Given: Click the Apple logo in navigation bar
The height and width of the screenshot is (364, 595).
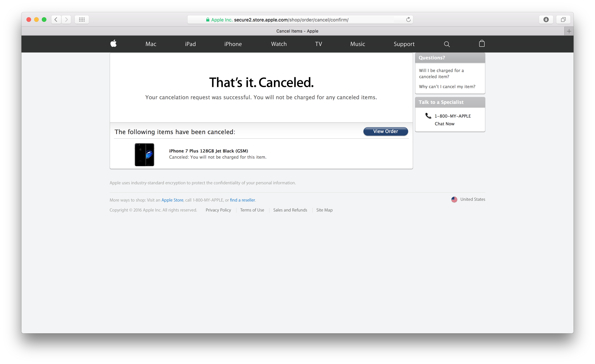Looking at the screenshot, I should click(113, 43).
